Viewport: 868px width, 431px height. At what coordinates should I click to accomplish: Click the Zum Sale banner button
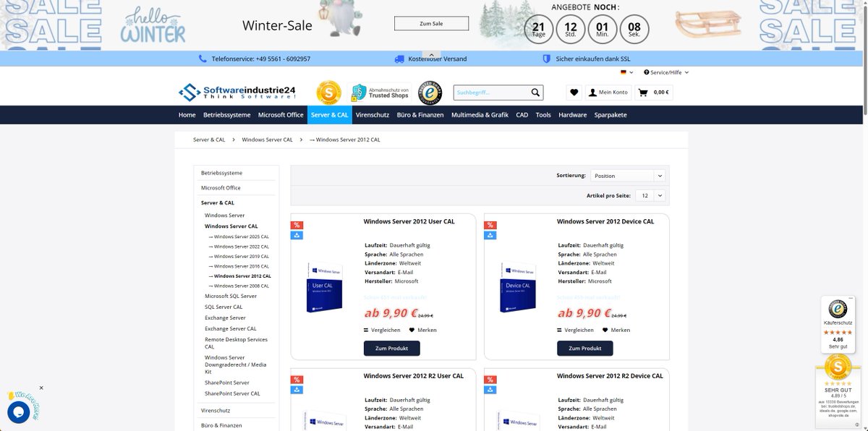(x=431, y=23)
